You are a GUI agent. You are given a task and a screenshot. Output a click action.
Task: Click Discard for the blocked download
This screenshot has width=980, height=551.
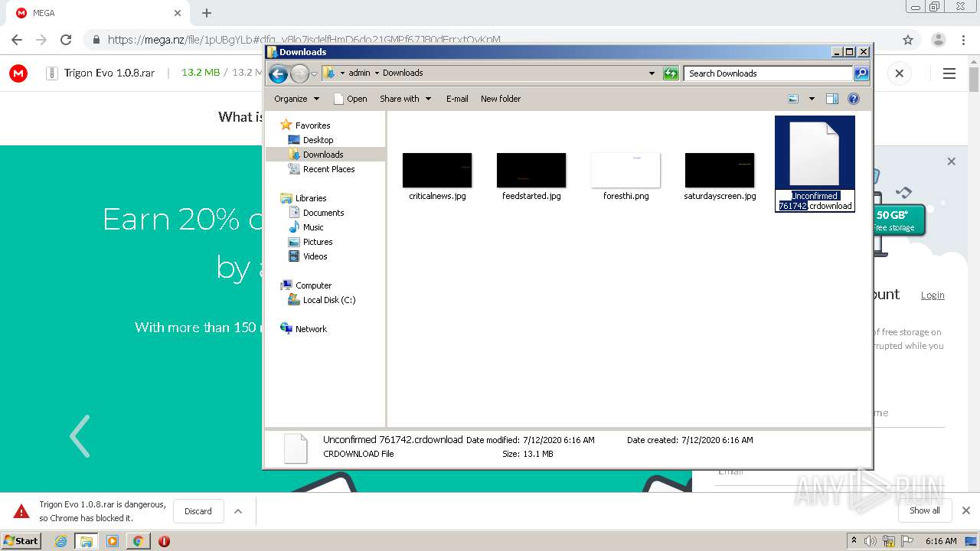pyautogui.click(x=198, y=511)
